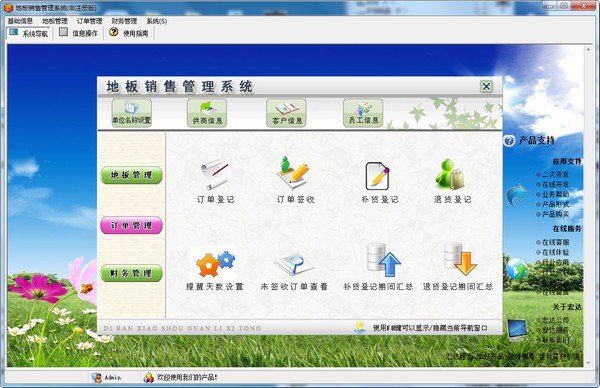Screen dimensions: 600x388
Task: Open the 订单管理 menu in menu bar
Action: tap(90, 21)
